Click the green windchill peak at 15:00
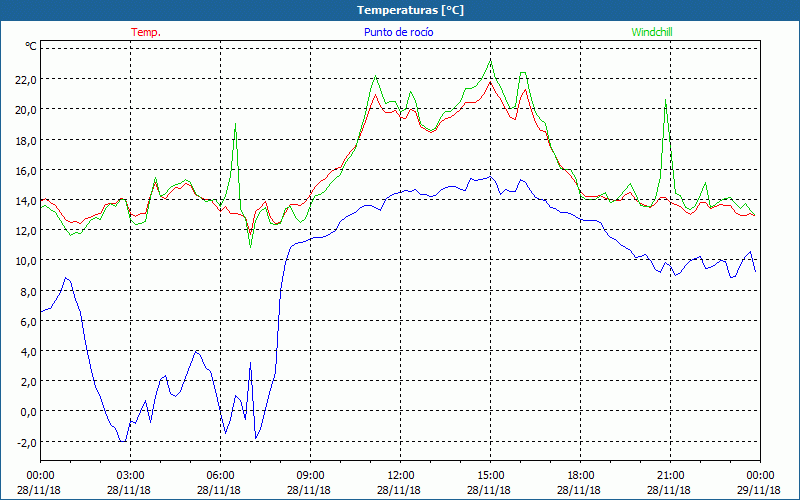Image resolution: width=800 pixels, height=500 pixels. [x=490, y=61]
